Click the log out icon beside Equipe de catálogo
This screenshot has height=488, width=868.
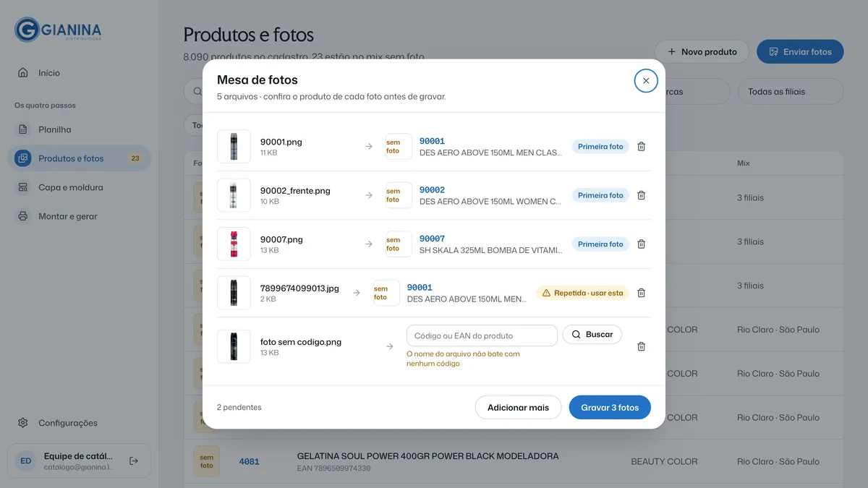134,461
